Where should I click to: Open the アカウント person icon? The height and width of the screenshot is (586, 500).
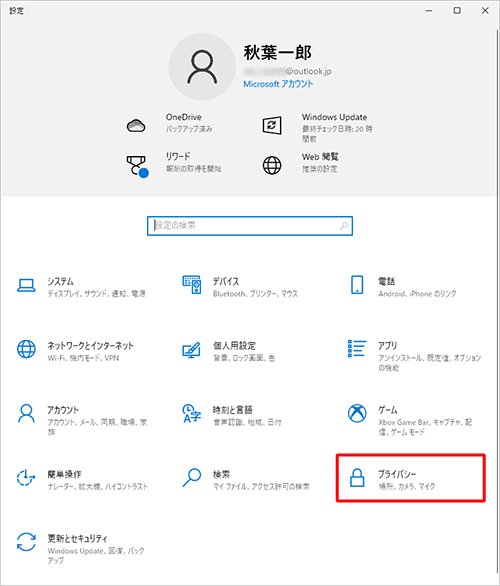pyautogui.click(x=26, y=413)
